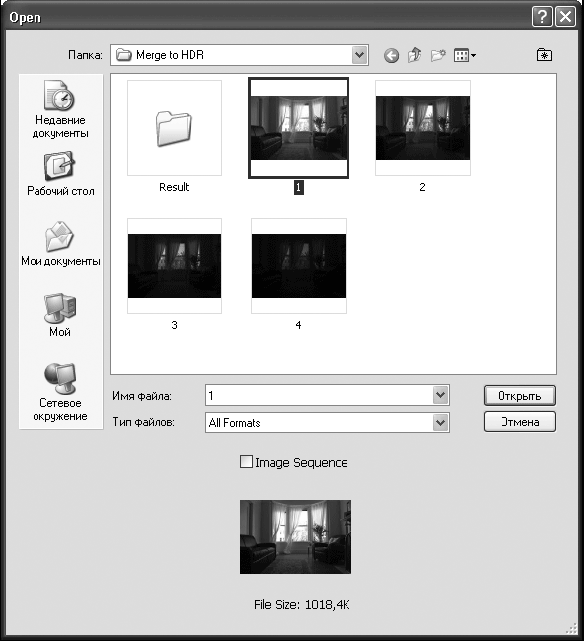Image resolution: width=584 pixels, height=641 pixels.
Task: Go to Рабочий стол in the sidebar
Action: pyautogui.click(x=60, y=174)
